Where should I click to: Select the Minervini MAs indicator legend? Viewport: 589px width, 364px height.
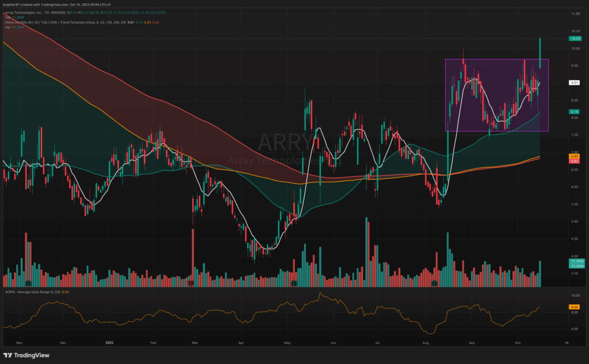(x=58, y=22)
